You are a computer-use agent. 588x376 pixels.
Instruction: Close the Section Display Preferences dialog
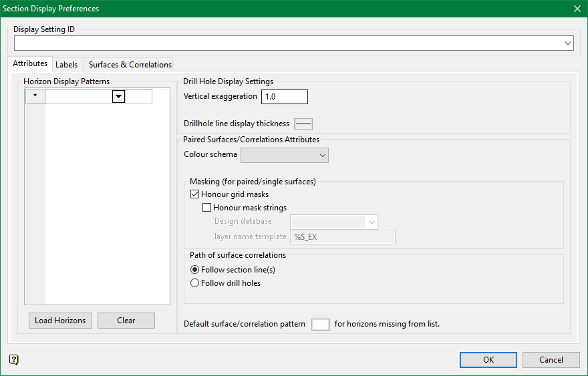pyautogui.click(x=577, y=9)
